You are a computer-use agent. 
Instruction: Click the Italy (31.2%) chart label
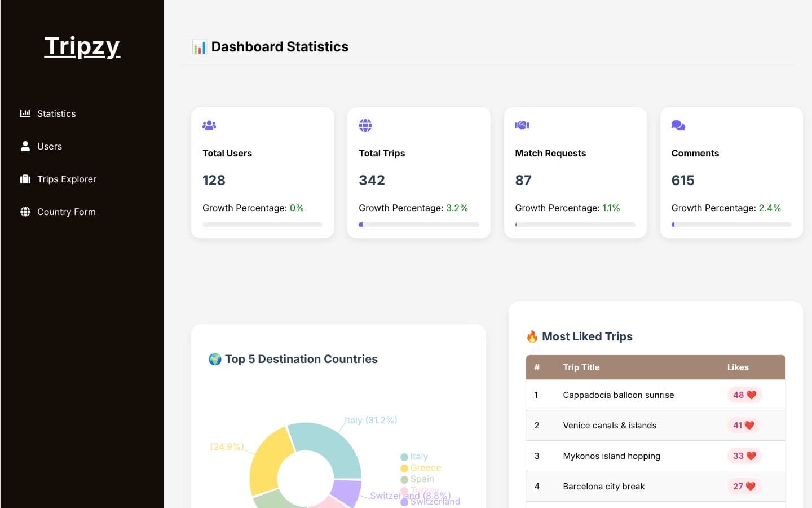(x=371, y=420)
